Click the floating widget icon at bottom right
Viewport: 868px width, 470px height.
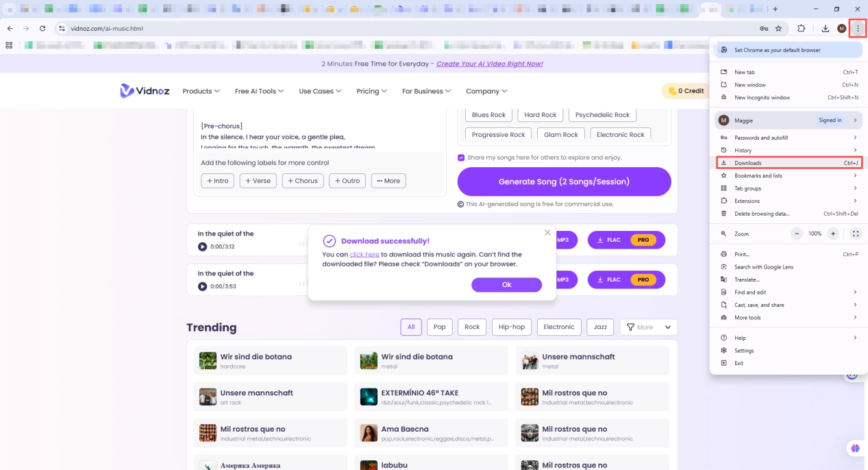click(854, 448)
